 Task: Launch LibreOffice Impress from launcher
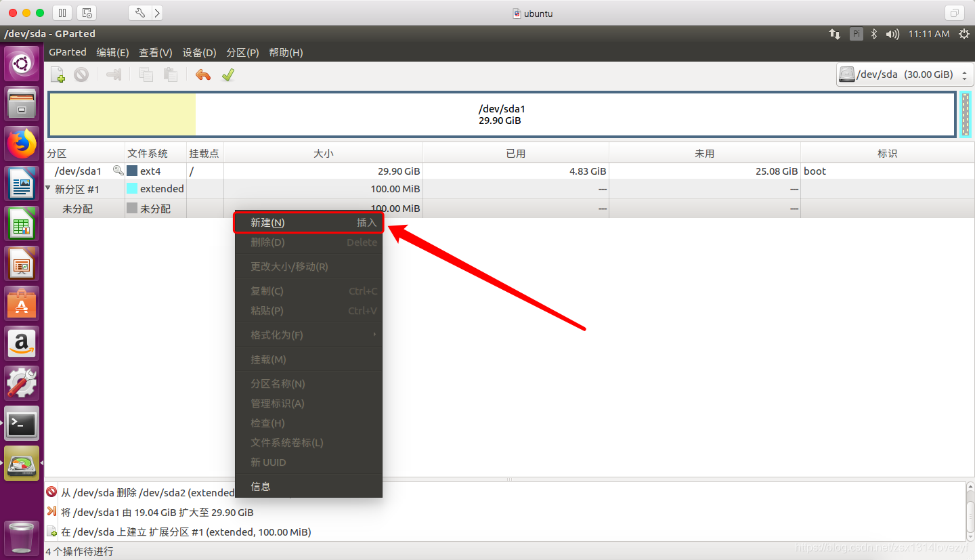pos(22,263)
